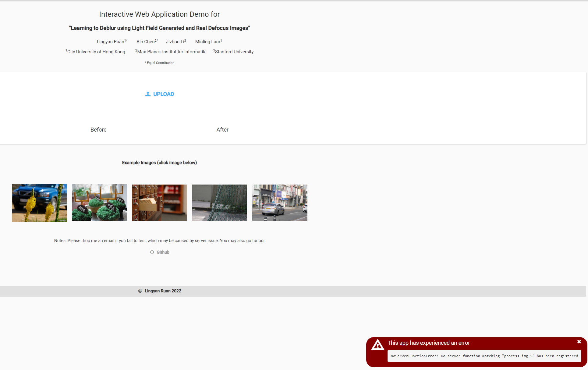Viewport: 588px width, 370px height.
Task: Click the '* Equal Contribution' footnote
Action: 159,63
